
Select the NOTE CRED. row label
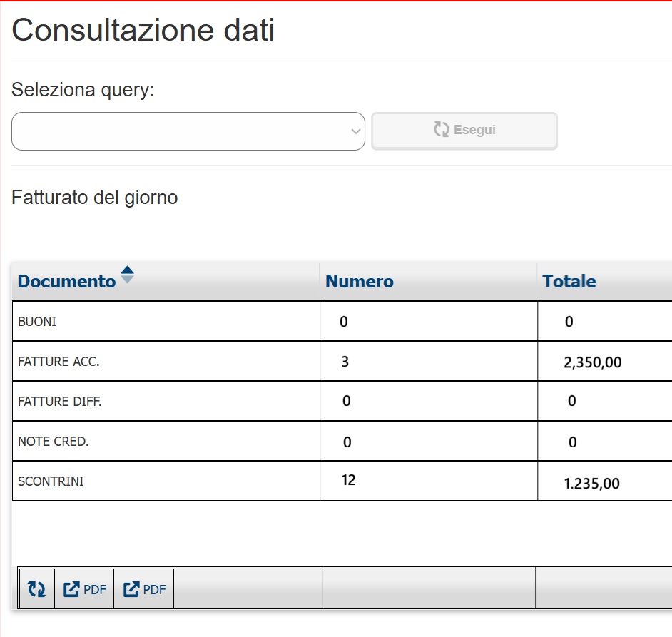pos(54,441)
